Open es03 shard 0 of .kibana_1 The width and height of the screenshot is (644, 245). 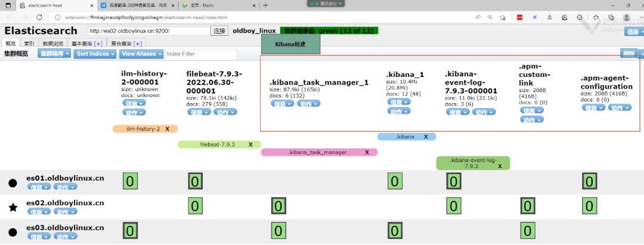coord(394,231)
